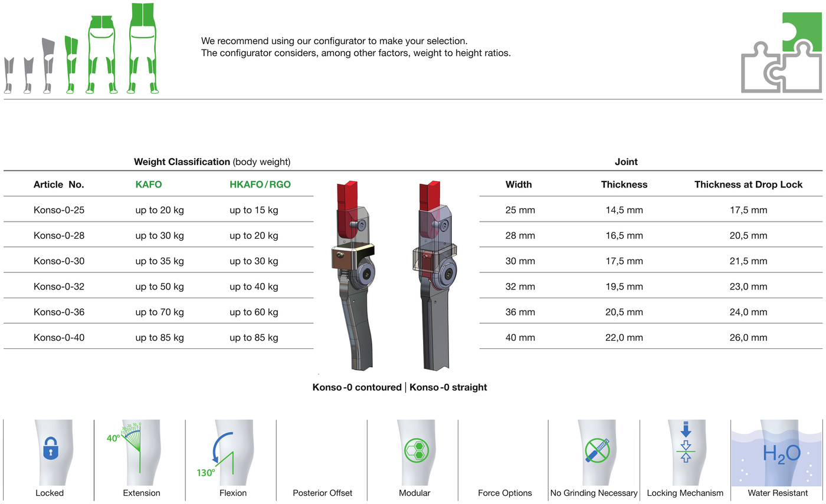Click the Article No. column header
This screenshot has width=826, height=504.
pyautogui.click(x=59, y=185)
